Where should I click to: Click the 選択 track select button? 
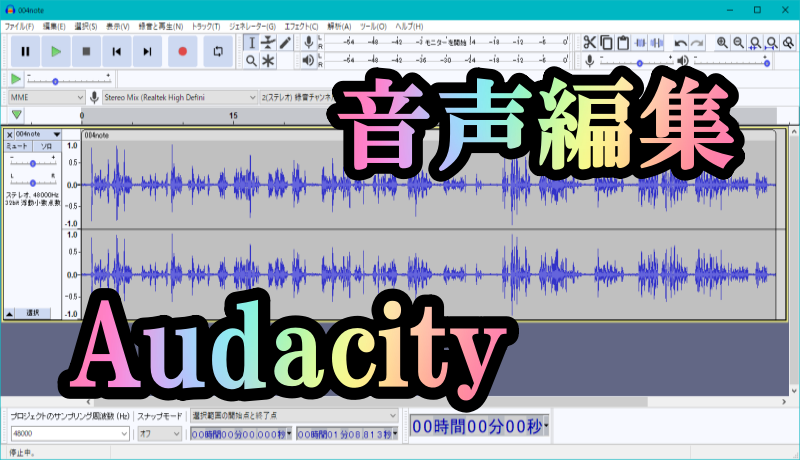click(x=33, y=313)
